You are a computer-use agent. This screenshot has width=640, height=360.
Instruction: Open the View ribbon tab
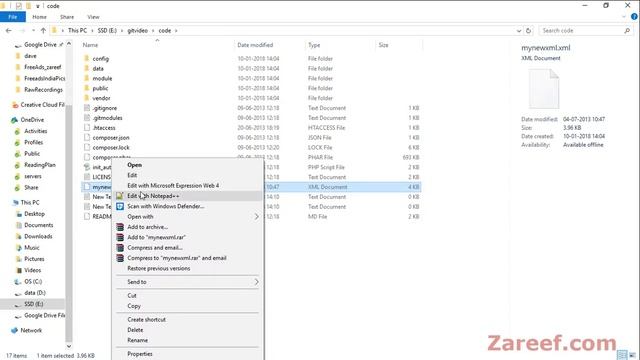pos(93,17)
